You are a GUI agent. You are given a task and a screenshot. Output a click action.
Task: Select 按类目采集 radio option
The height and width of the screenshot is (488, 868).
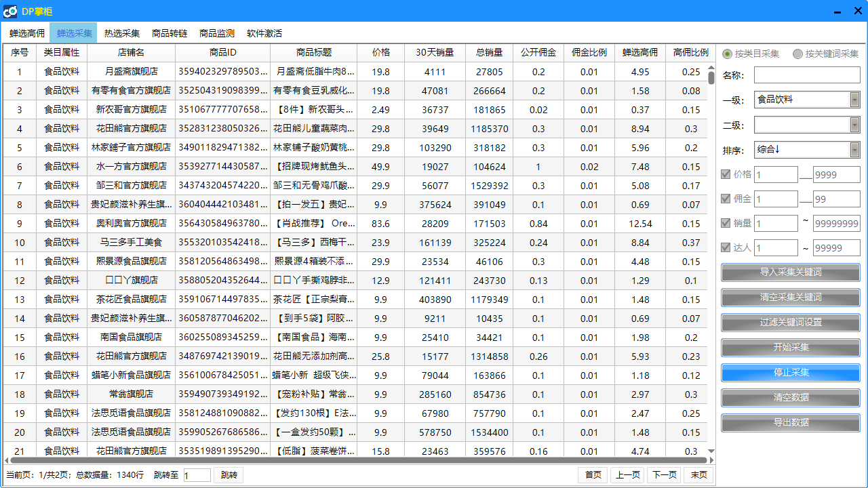[727, 54]
